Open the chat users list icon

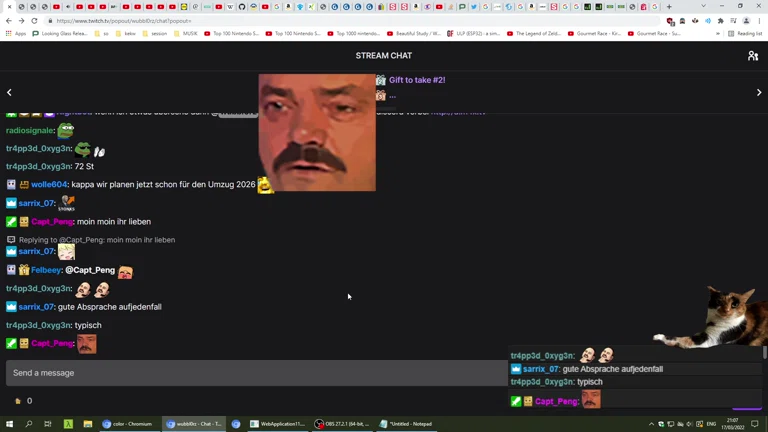click(753, 56)
